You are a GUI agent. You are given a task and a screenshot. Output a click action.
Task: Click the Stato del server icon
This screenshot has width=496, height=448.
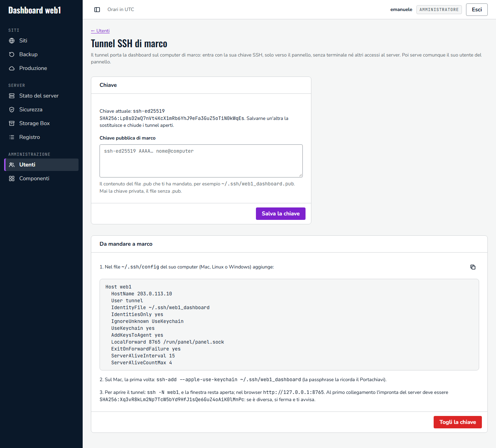(12, 96)
